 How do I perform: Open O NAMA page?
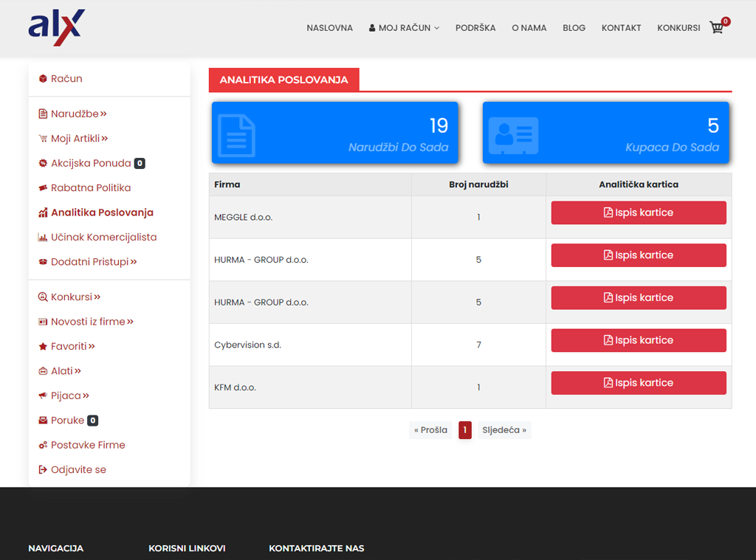[x=529, y=28]
